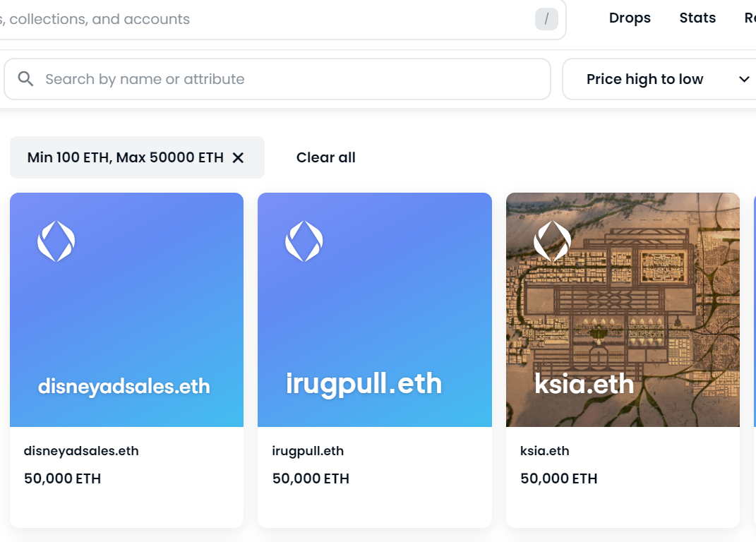
Task: Remove the Min 100 ETH price filter
Action: pyautogui.click(x=238, y=157)
